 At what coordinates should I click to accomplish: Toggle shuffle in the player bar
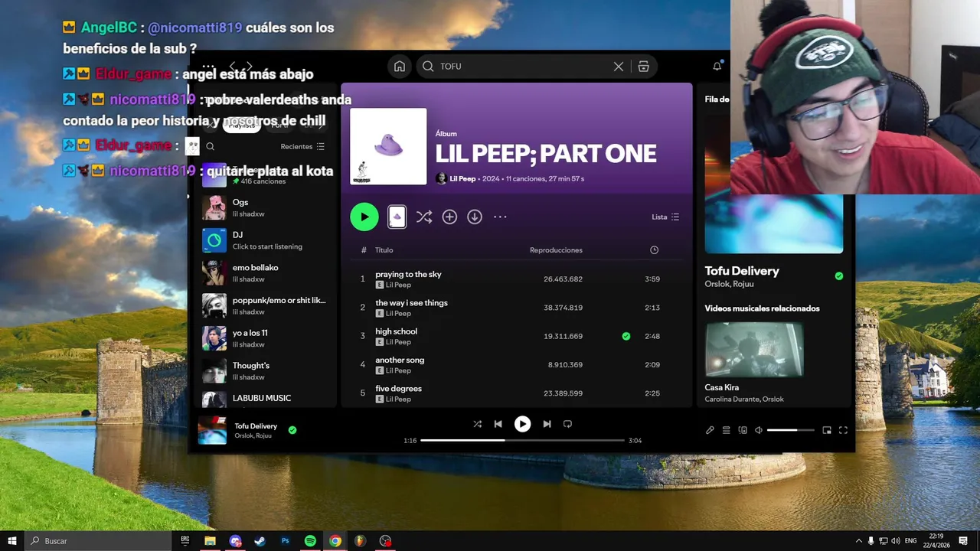(477, 424)
